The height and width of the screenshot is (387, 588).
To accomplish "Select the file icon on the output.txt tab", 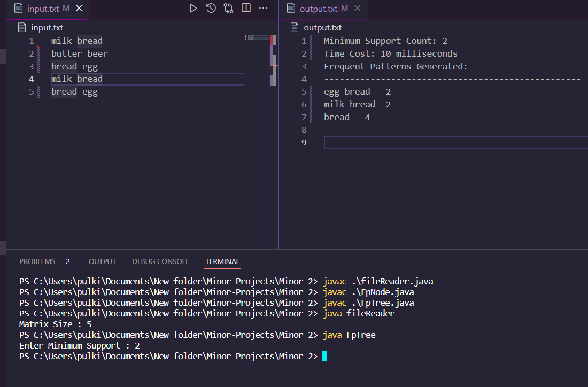I will tap(291, 8).
